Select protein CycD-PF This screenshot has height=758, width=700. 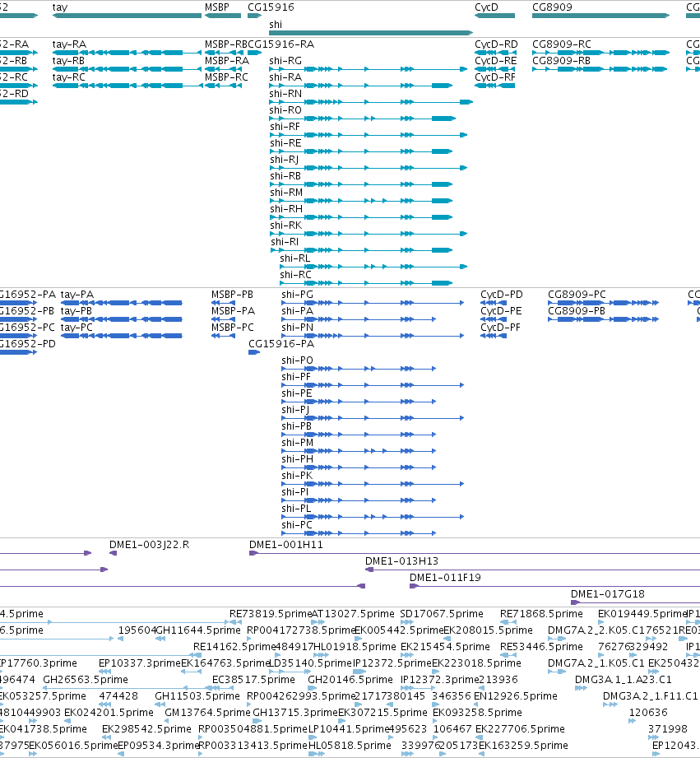point(500,328)
